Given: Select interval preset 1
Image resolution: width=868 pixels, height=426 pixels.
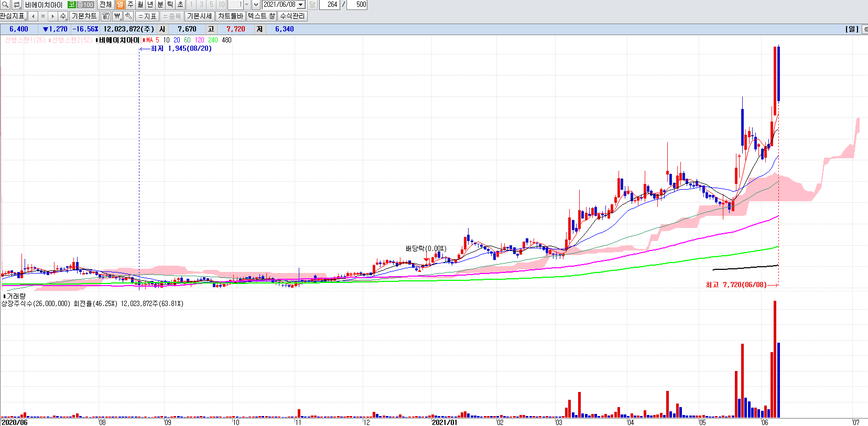Looking at the screenshot, I should point(191,4).
